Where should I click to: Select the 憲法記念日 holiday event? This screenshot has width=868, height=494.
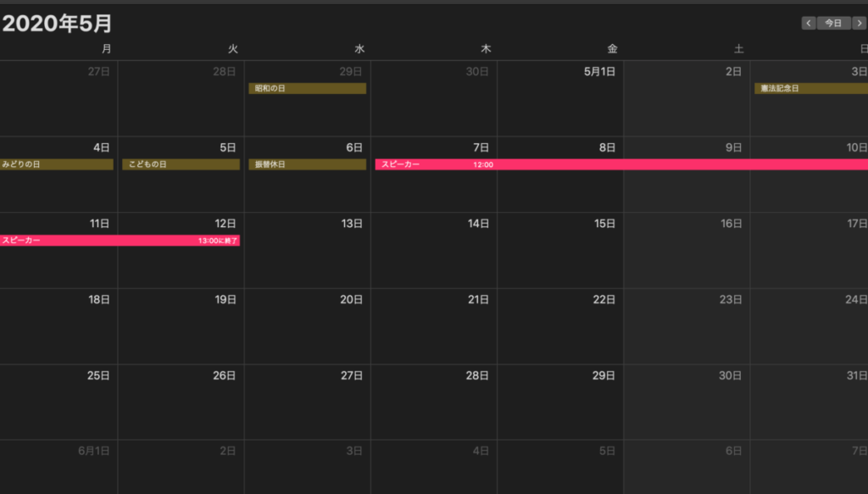coord(810,88)
